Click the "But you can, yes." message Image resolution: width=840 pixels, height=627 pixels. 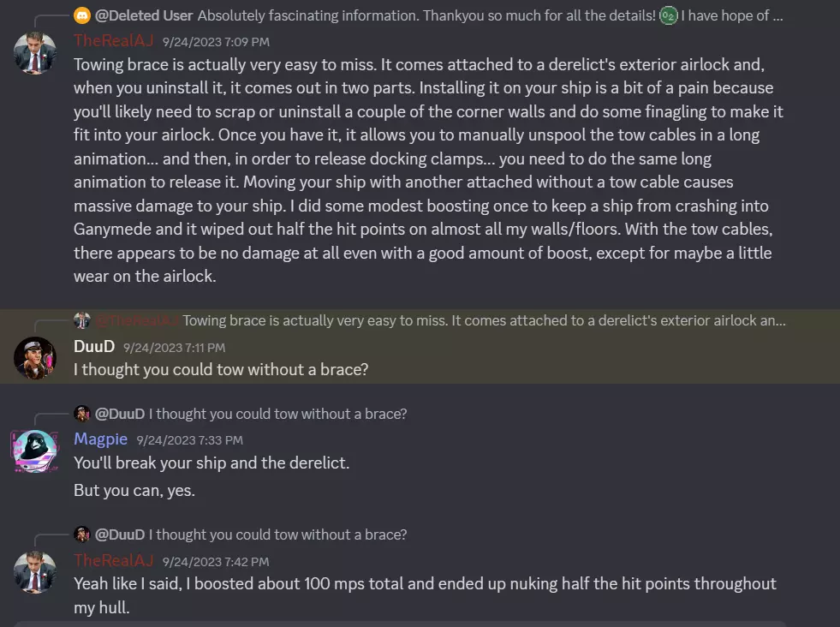click(x=134, y=491)
